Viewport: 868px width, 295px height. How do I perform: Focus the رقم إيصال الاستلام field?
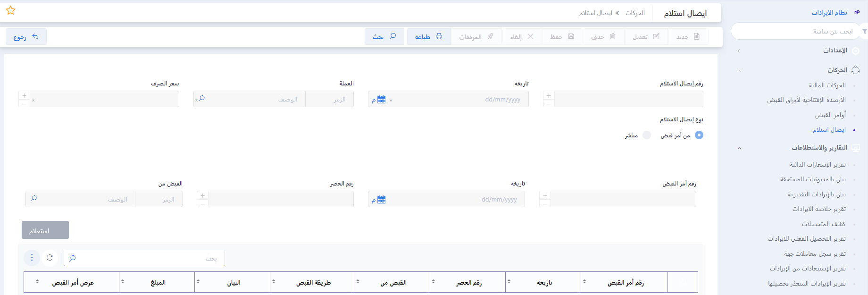[x=628, y=99]
